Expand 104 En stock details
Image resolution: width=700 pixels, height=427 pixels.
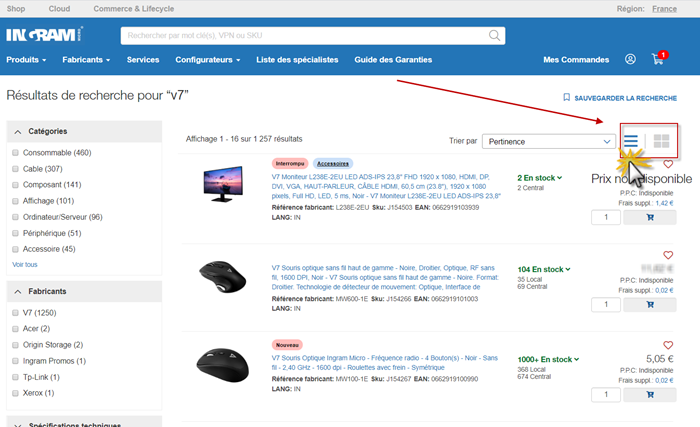pos(544,269)
